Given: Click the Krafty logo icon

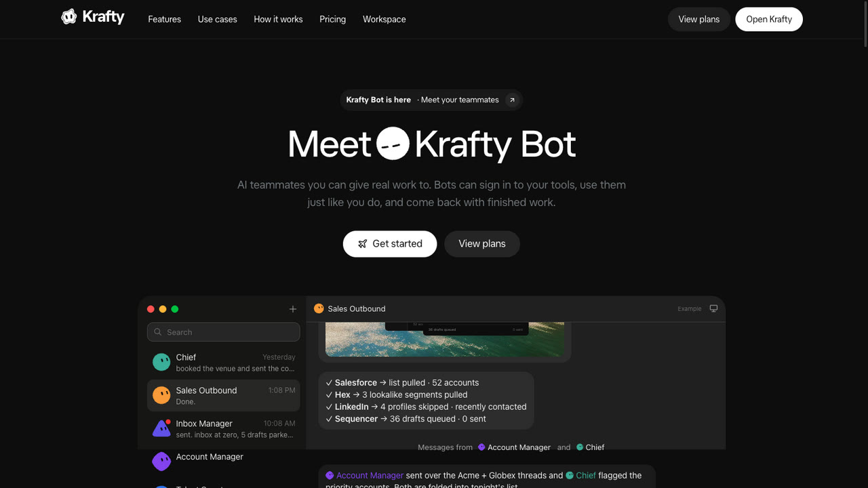Looking at the screenshot, I should coord(68,17).
